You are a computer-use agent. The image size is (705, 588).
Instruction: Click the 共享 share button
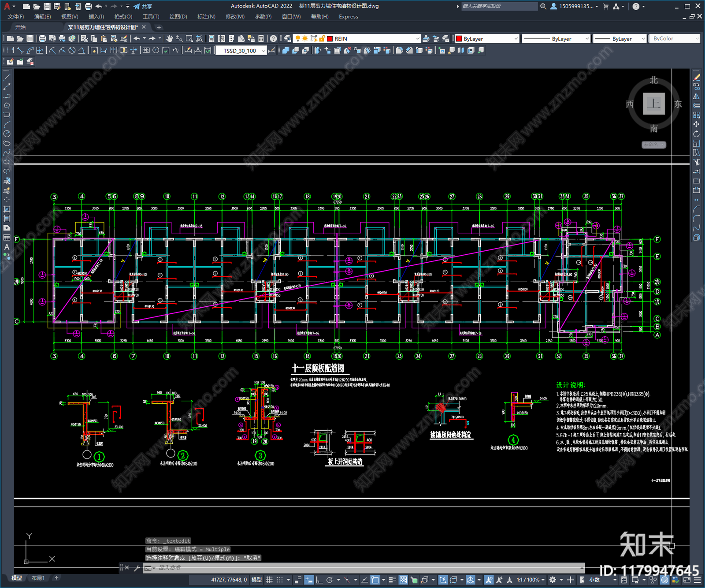pos(143,6)
